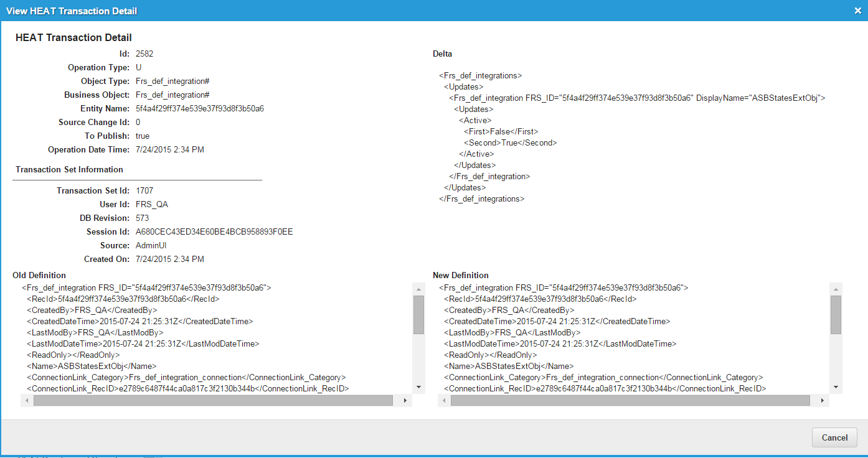The height and width of the screenshot is (458, 868).
Task: Click New Definition vertical scrollbar thumb
Action: [x=836, y=315]
